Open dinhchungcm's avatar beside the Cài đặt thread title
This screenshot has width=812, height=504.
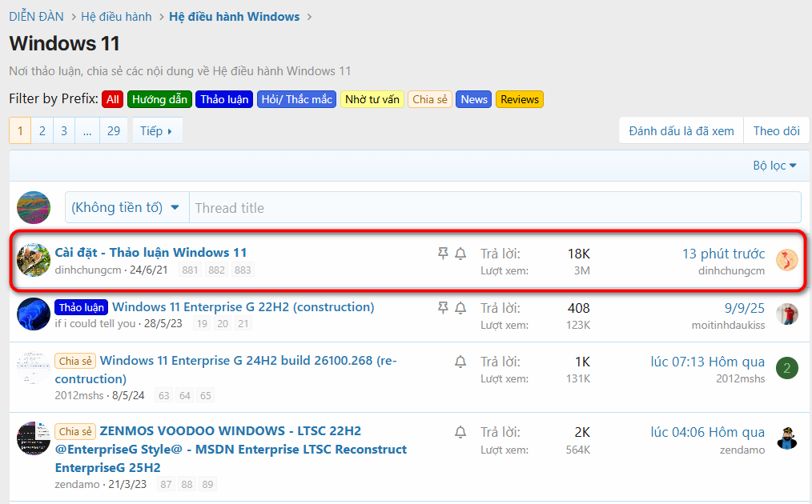click(x=34, y=260)
